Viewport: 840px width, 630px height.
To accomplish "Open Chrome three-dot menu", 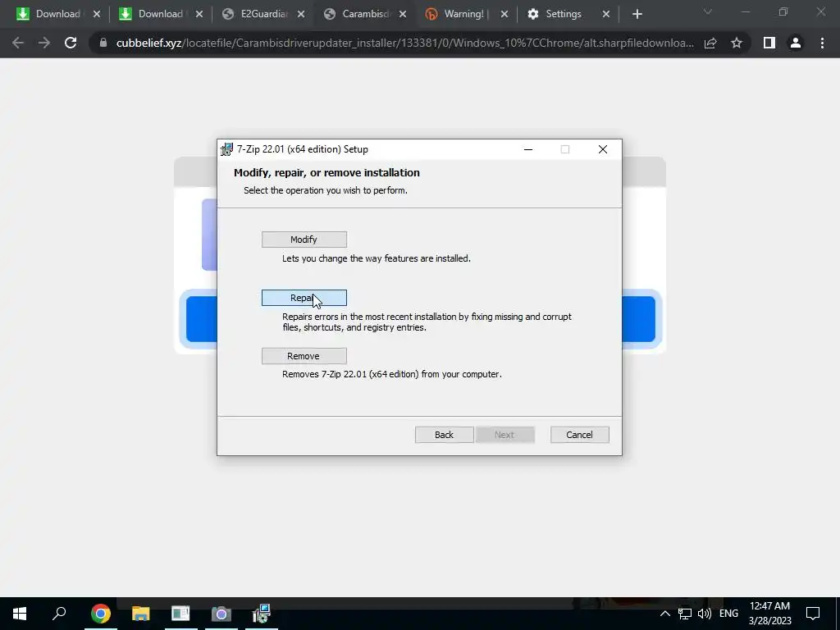I will coord(822,43).
